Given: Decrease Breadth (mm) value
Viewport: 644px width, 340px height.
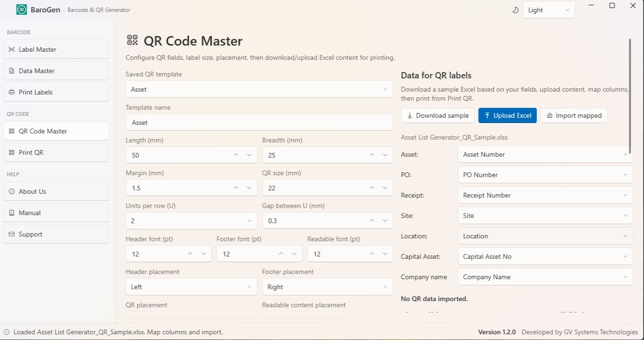Looking at the screenshot, I should pos(385,155).
